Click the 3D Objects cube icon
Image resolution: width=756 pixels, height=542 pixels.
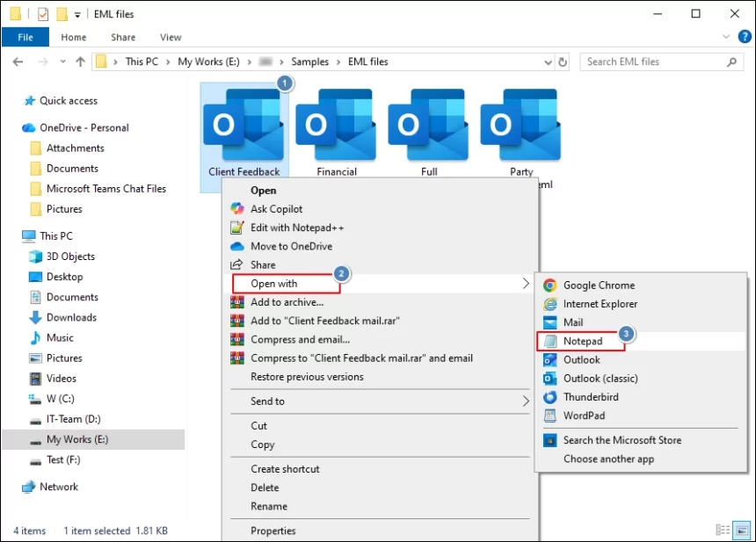pyautogui.click(x=35, y=257)
